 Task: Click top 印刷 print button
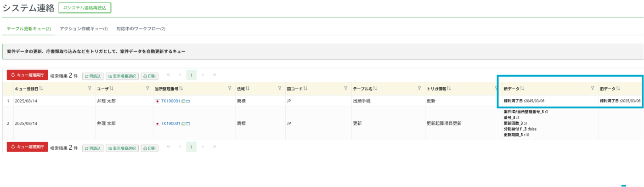click(x=149, y=76)
